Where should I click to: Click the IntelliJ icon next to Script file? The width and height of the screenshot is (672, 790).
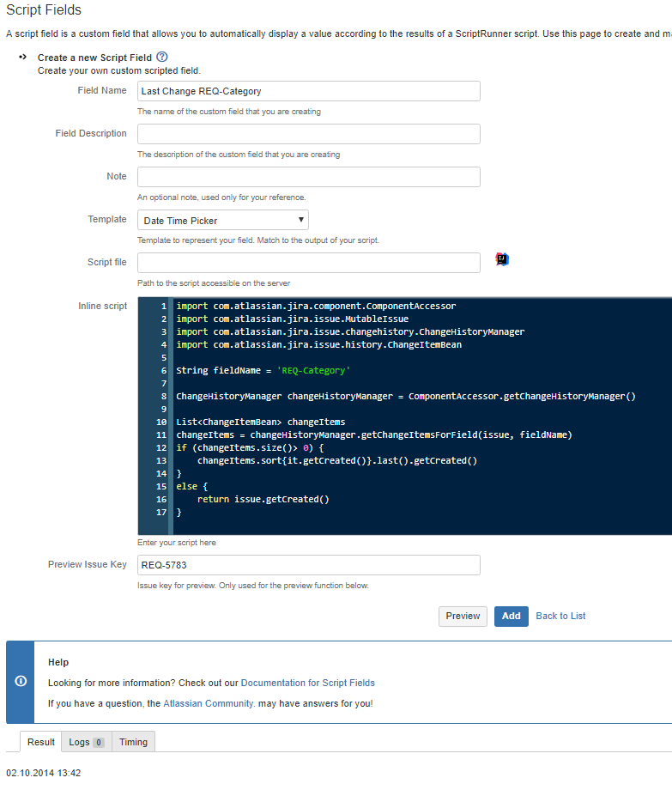point(502,259)
